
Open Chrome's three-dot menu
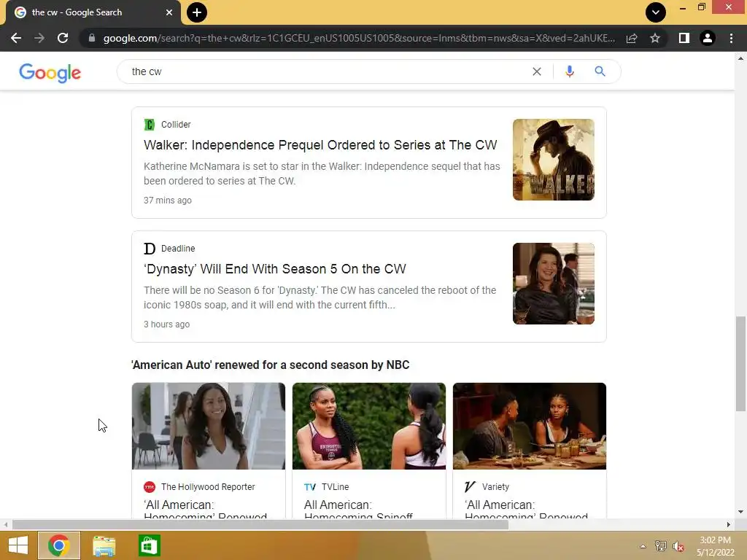731,38
